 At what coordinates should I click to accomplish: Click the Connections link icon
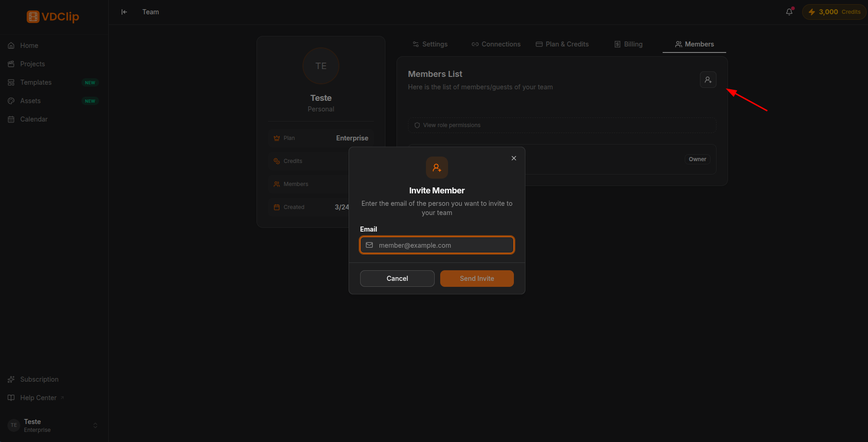point(475,44)
